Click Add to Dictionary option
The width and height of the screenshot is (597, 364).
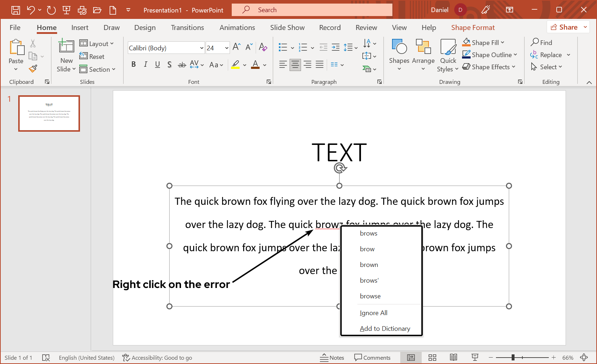coord(385,328)
